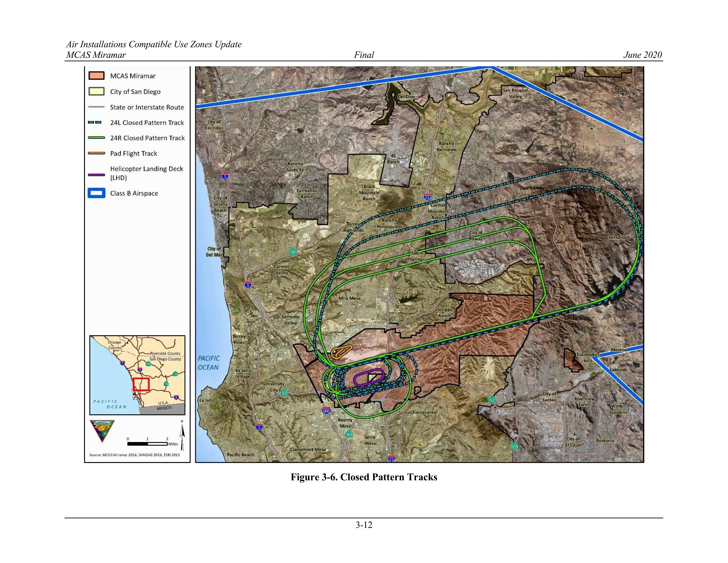Click the City of San Diego yellow swatch
The width and height of the screenshot is (728, 563).
click(x=96, y=91)
